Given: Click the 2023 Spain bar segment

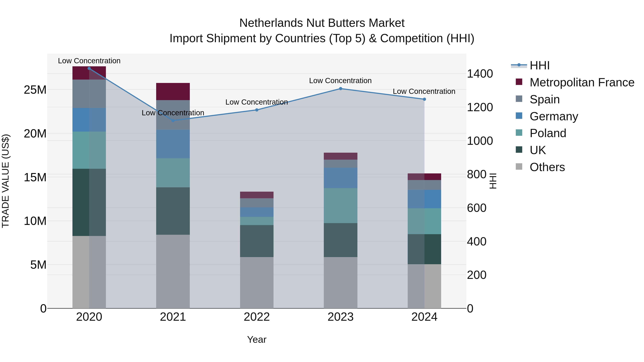Looking at the screenshot, I should [340, 164].
